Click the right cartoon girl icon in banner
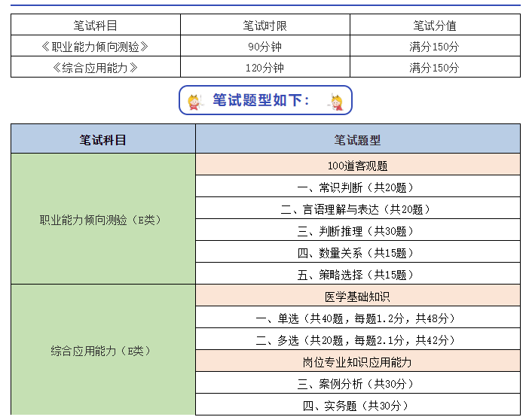Image resolution: width=529 pixels, height=420 pixels. click(x=336, y=102)
